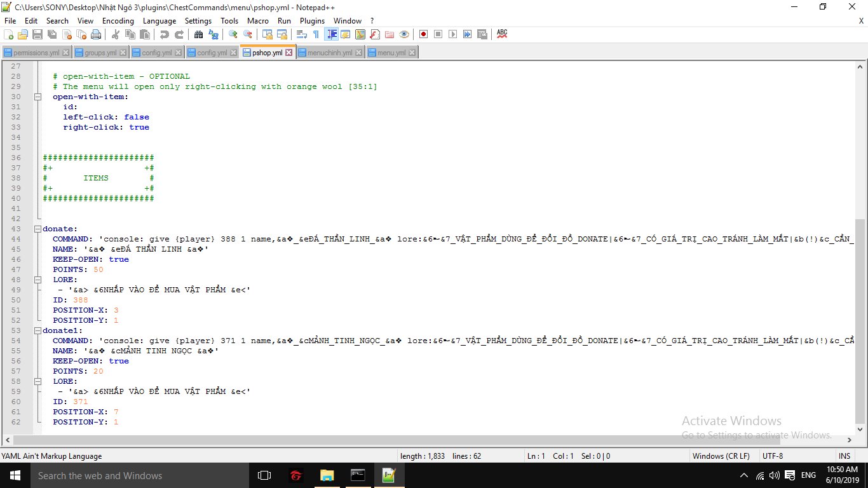This screenshot has height=488, width=868.
Task: Show hidden system tray icons
Action: [744, 475]
